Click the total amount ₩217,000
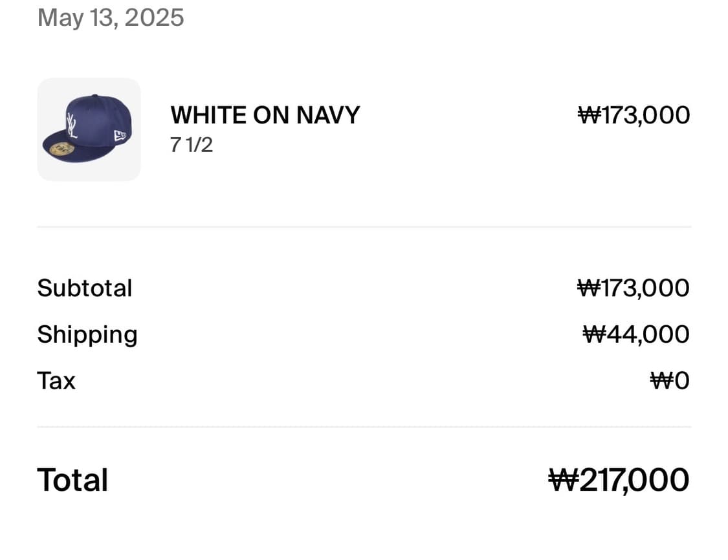The width and height of the screenshot is (728, 560). 619,480
